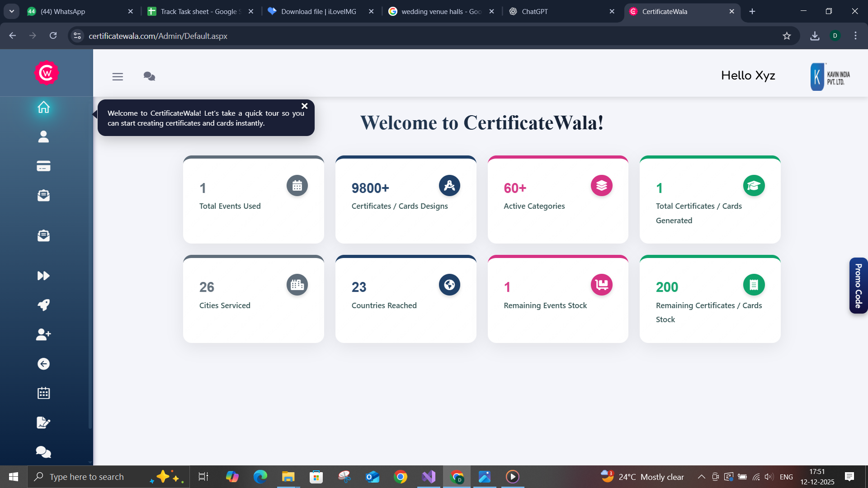Viewport: 868px width, 488px height.
Task: Open the edit document sidebar icon
Action: pyautogui.click(x=43, y=422)
